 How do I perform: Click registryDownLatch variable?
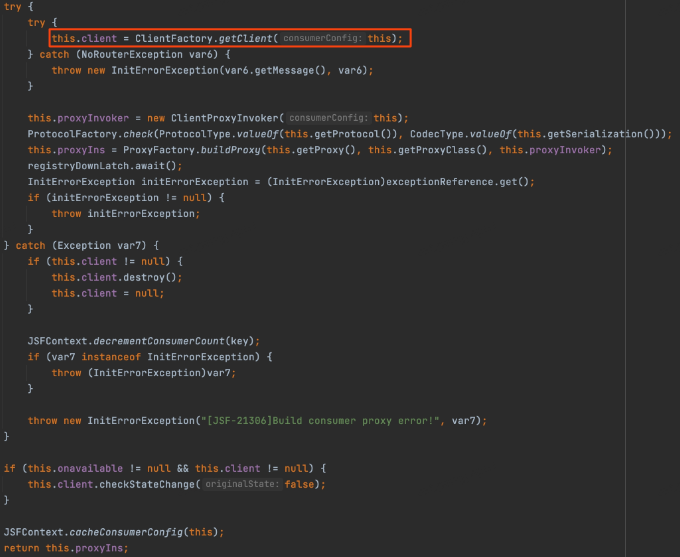pyautogui.click(x=78, y=166)
